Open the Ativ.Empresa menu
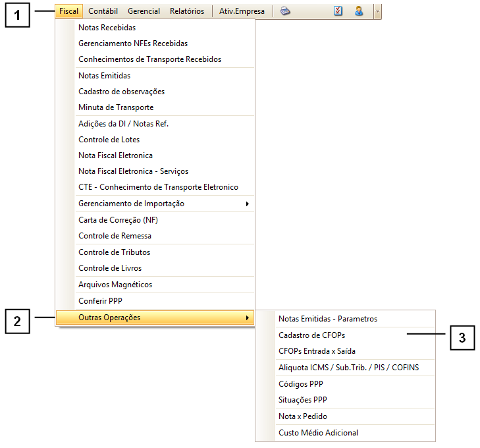This screenshot has width=480, height=448. pos(242,11)
